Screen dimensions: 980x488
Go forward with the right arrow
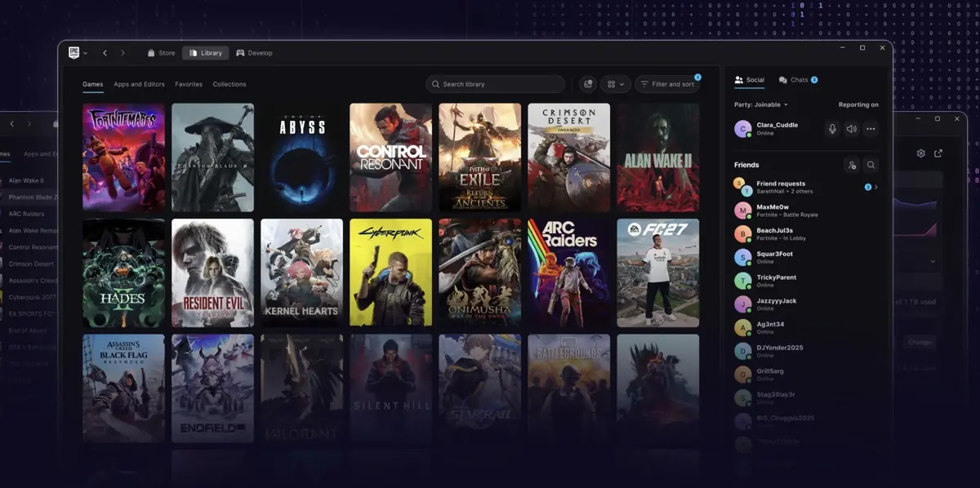pos(123,53)
